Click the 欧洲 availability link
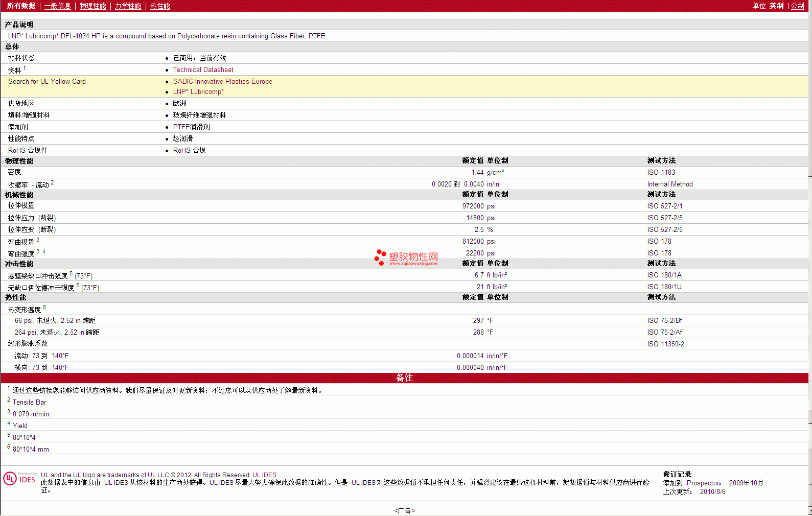Viewport: 812px width, 516px height. (x=179, y=104)
